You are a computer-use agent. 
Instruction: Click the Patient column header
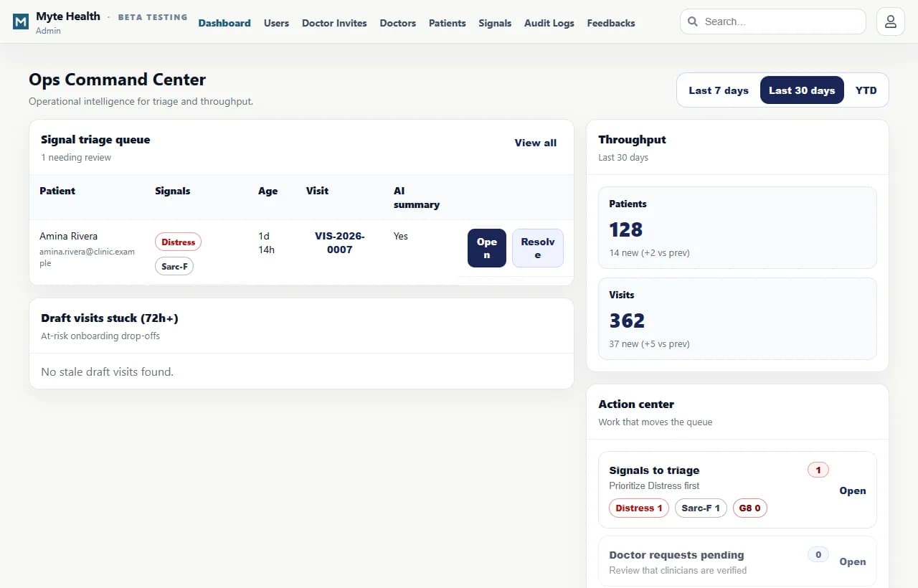[x=57, y=191]
